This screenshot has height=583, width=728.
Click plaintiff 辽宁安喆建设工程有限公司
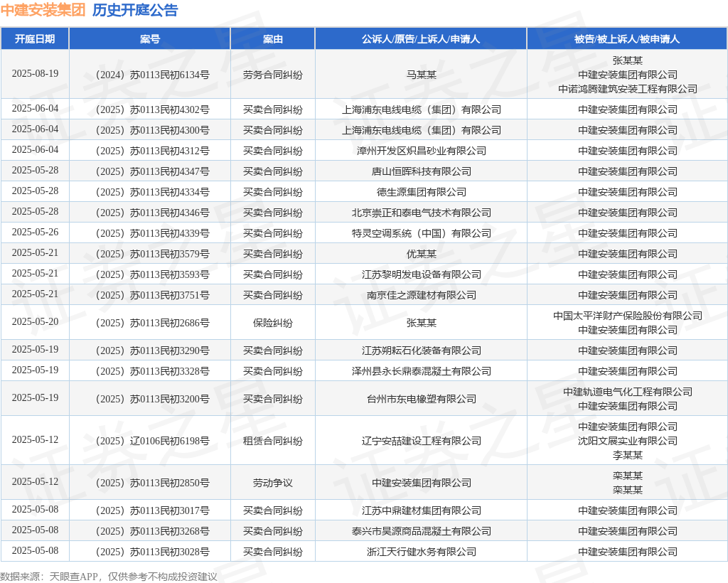[421, 441]
